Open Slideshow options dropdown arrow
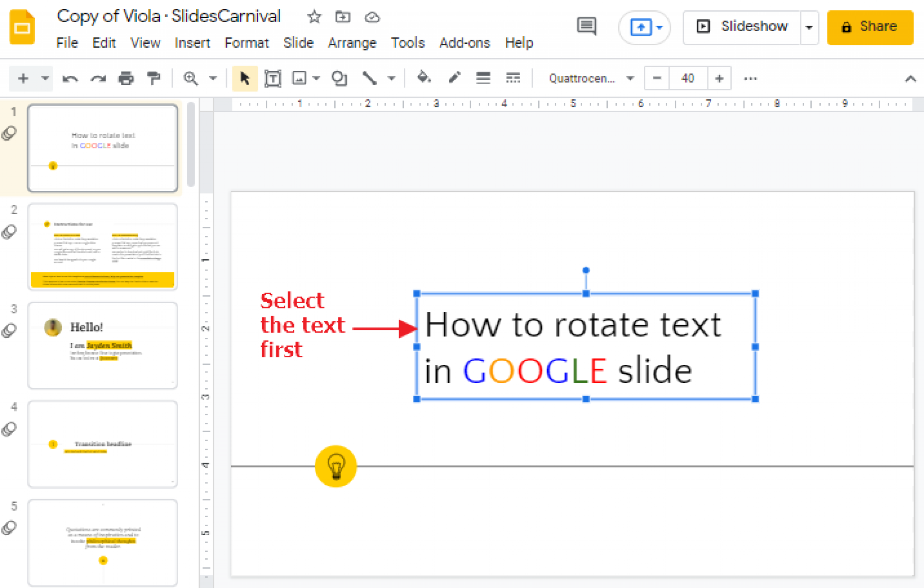 coord(809,27)
